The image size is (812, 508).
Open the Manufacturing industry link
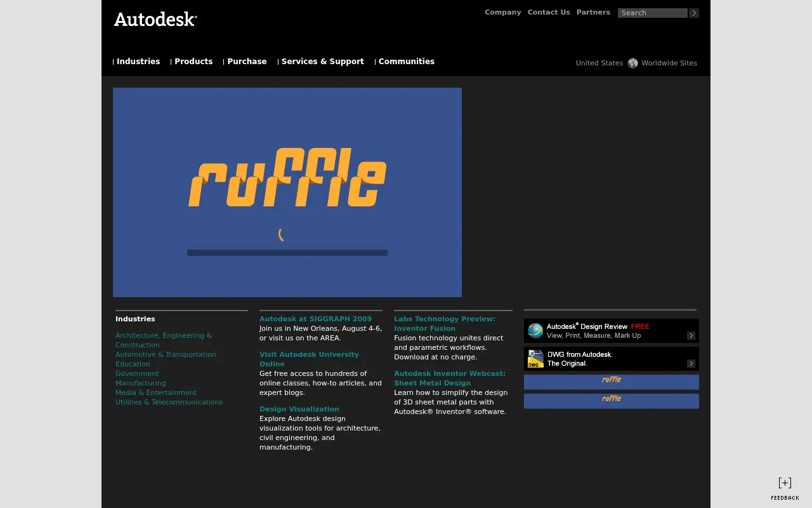pos(141,383)
